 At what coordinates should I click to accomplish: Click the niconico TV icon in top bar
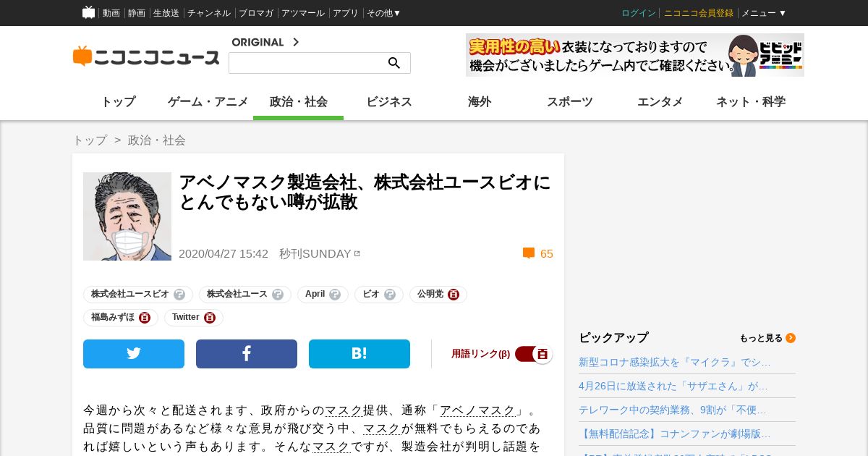tap(88, 12)
